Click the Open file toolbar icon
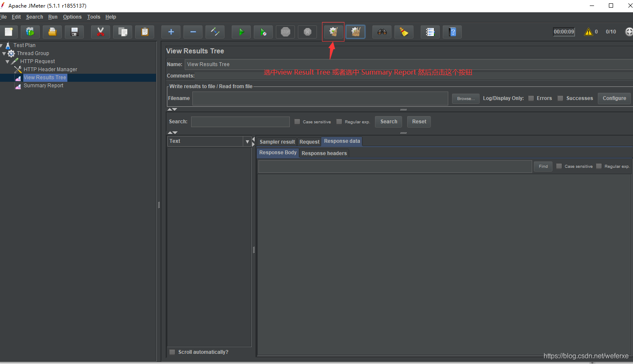Image resolution: width=633 pixels, height=364 pixels. point(52,32)
